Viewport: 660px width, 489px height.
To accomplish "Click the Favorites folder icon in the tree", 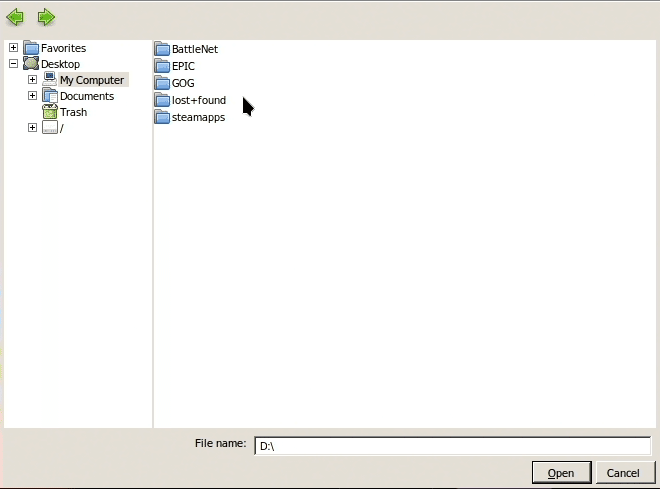I will pos(31,48).
